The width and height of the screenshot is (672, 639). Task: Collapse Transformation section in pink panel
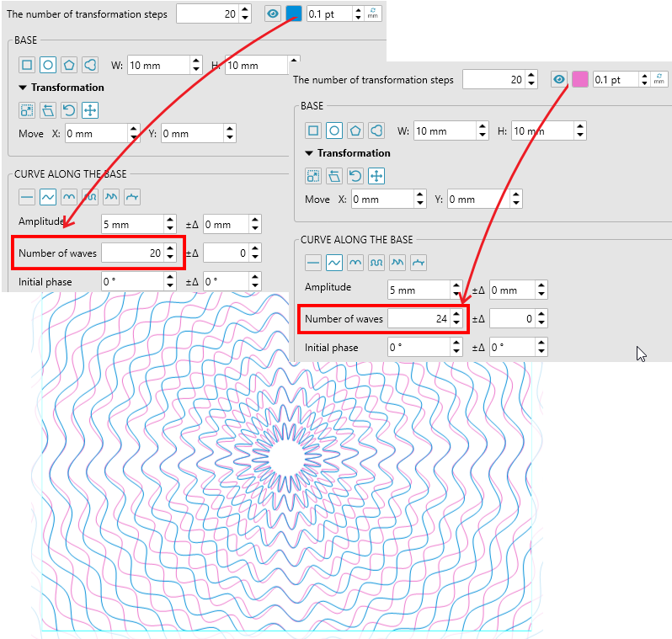(309, 153)
